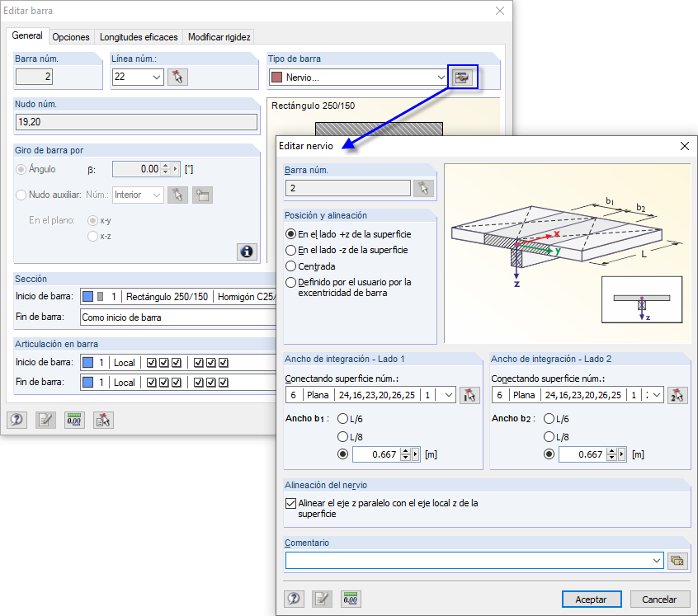This screenshot has width=698, height=616.
Task: Click the b1 width stepper
Action: (405, 454)
